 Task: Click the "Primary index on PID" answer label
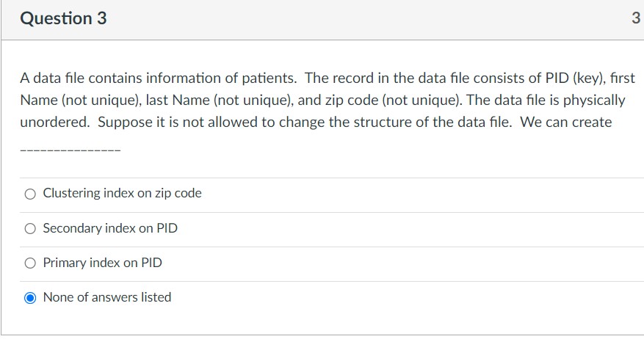click(102, 263)
